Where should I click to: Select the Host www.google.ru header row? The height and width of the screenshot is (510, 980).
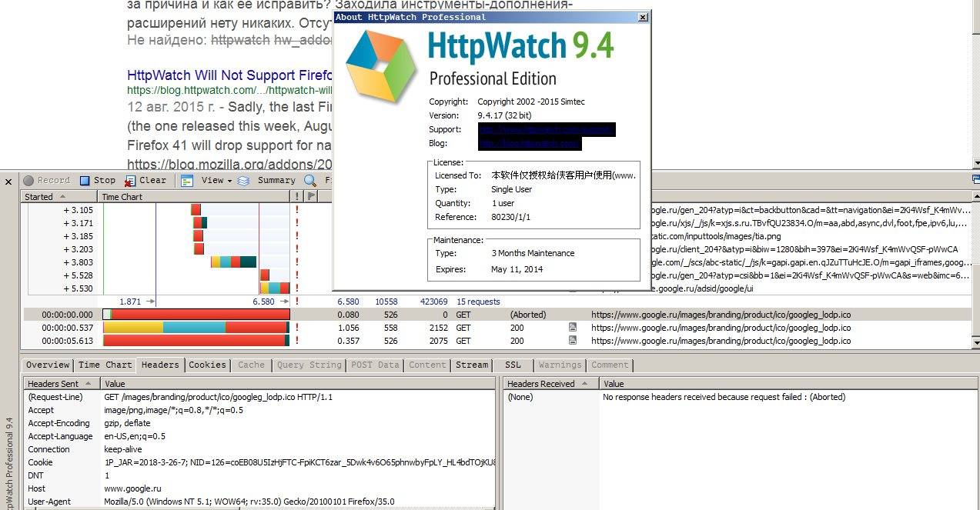point(260,488)
